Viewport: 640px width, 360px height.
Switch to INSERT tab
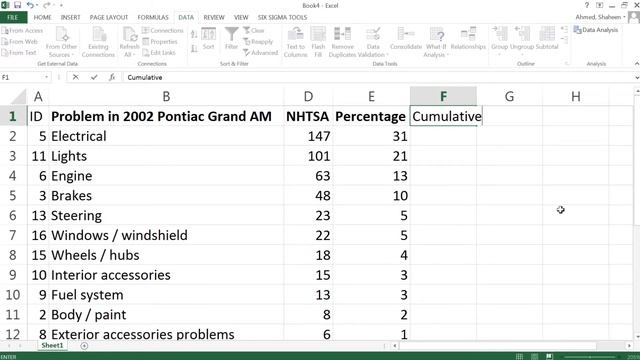[70, 18]
